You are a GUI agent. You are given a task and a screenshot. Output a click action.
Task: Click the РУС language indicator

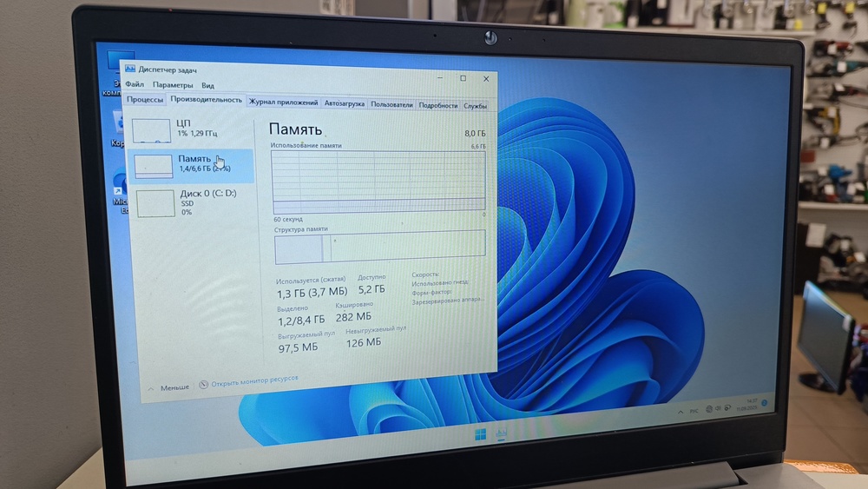pyautogui.click(x=694, y=411)
